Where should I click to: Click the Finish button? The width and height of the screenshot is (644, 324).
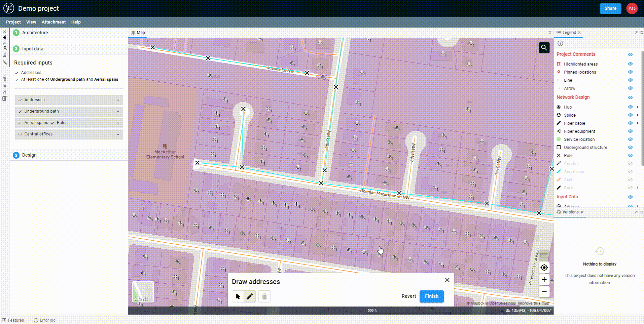(431, 296)
